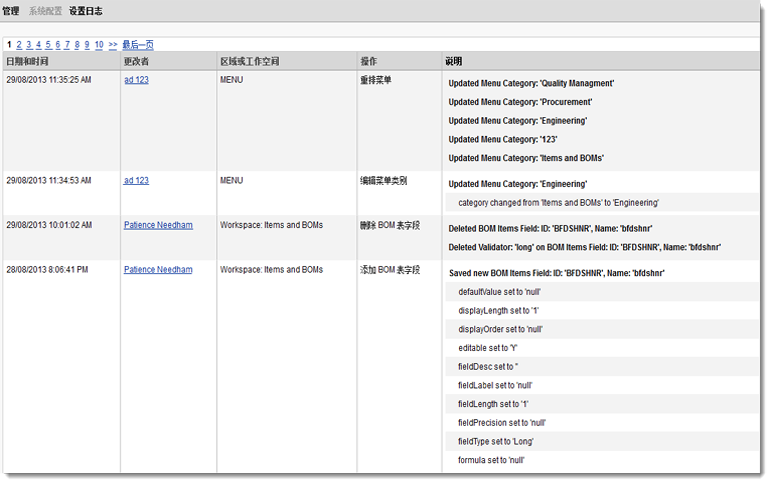Go to log page 6
The height and width of the screenshot is (484, 770).
[57, 45]
